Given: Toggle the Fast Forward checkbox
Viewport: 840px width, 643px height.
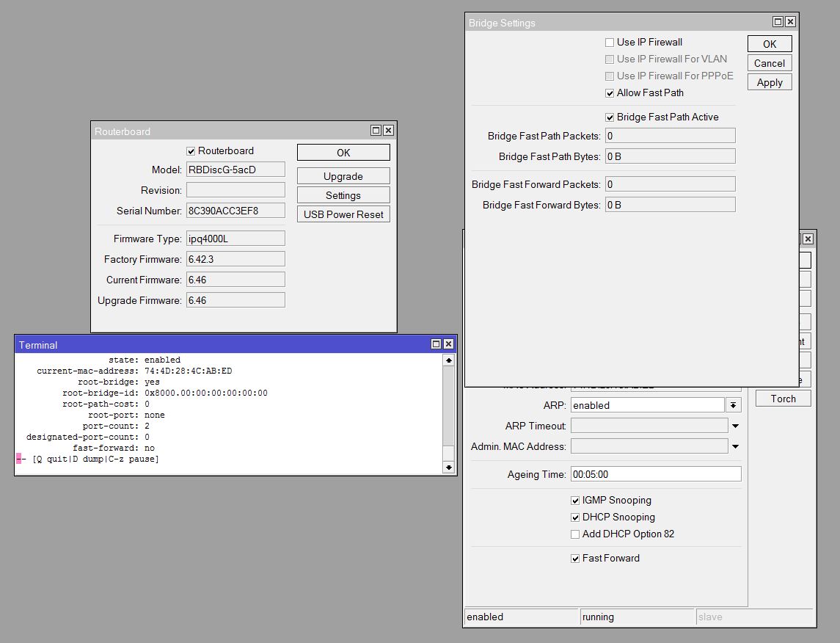Looking at the screenshot, I should [x=575, y=559].
